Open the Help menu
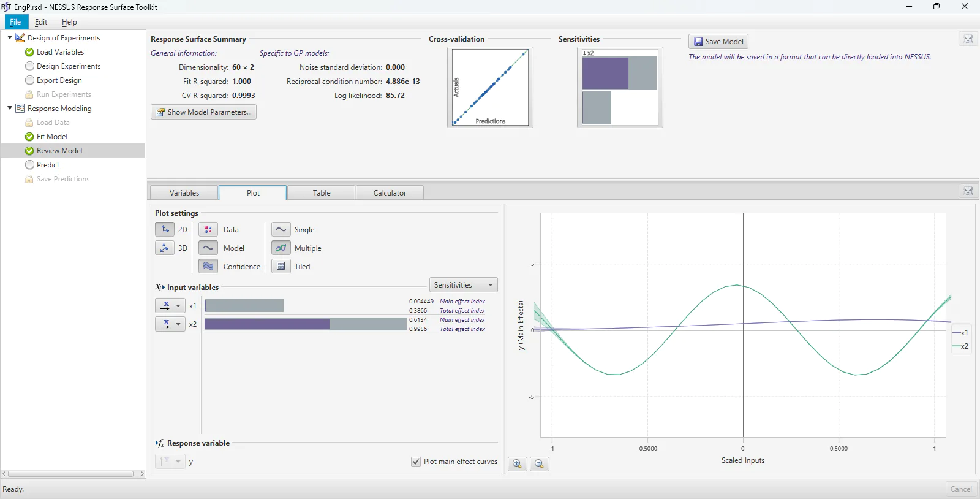Viewport: 980px width, 499px height. pos(69,22)
